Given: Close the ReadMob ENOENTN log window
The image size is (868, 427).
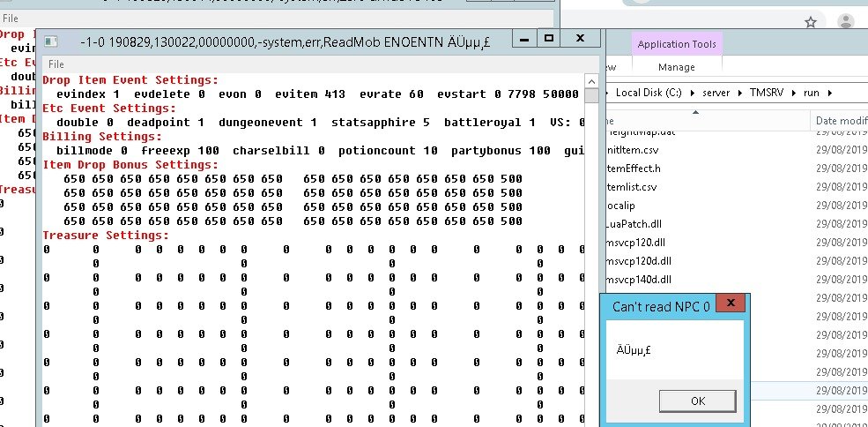Looking at the screenshot, I should (x=580, y=39).
